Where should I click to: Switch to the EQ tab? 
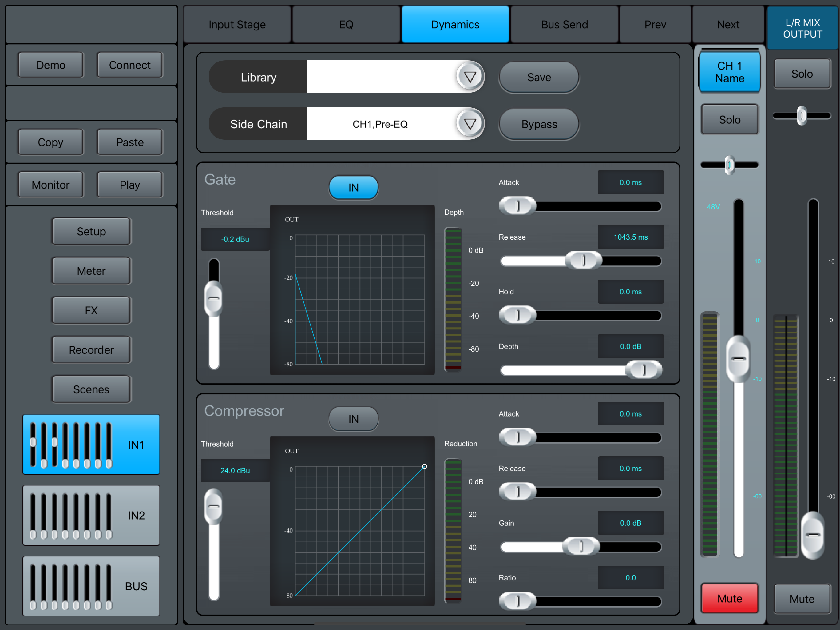346,25
